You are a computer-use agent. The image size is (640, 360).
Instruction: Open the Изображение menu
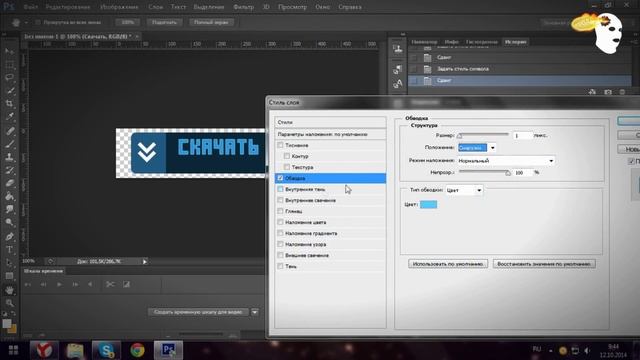click(x=119, y=7)
